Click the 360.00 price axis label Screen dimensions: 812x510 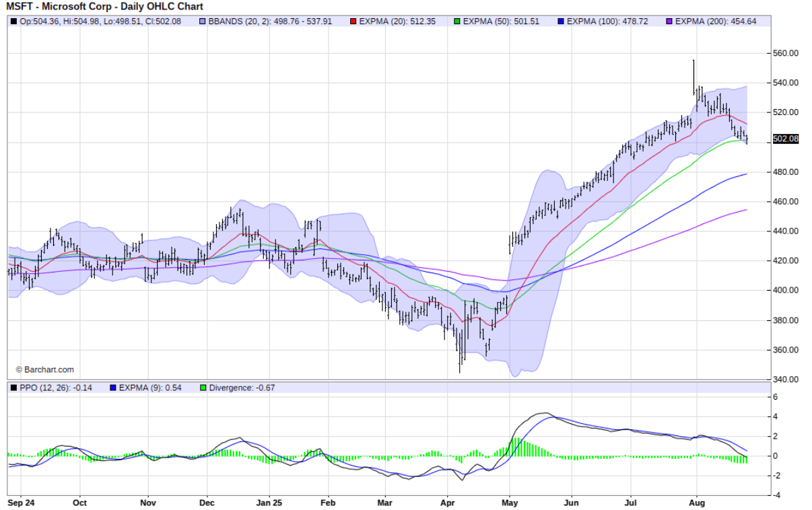coord(786,350)
